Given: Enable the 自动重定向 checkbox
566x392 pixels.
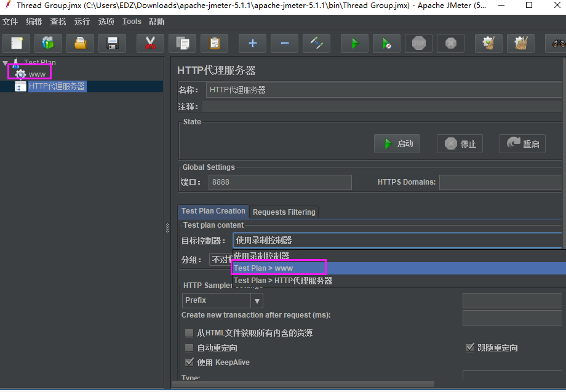Looking at the screenshot, I should tap(189, 348).
